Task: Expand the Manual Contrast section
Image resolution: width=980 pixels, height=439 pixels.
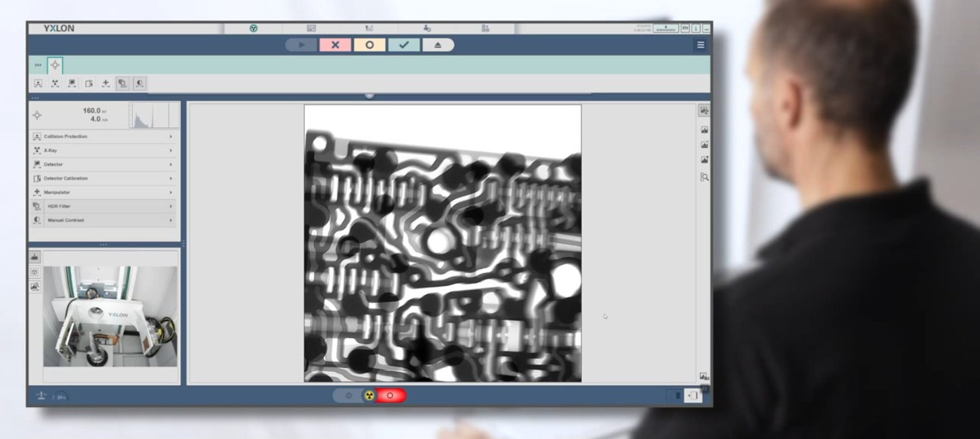Action: (x=103, y=220)
